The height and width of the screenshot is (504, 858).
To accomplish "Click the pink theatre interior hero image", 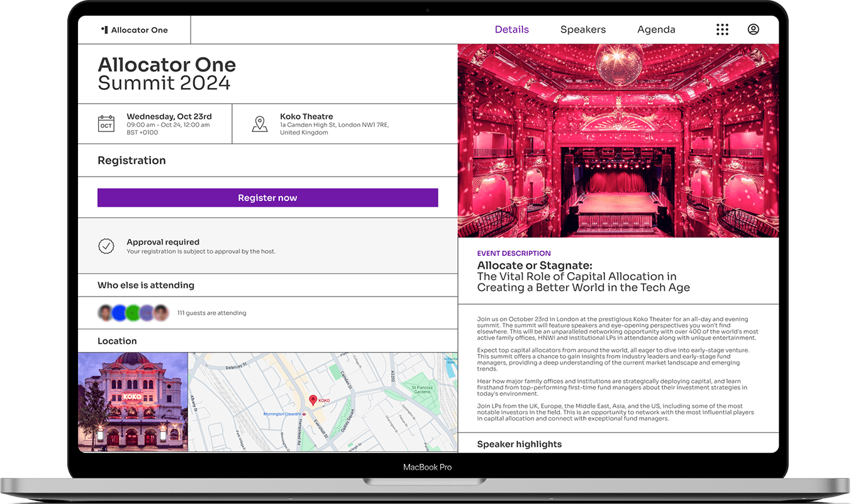I will pyautogui.click(x=618, y=141).
